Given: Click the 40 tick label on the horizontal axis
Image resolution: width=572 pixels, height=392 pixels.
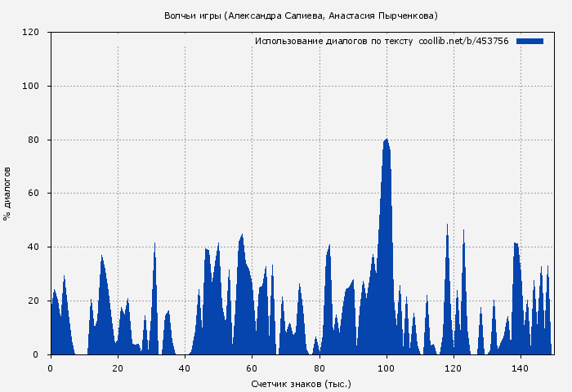Looking at the screenshot, I should tap(185, 367).
